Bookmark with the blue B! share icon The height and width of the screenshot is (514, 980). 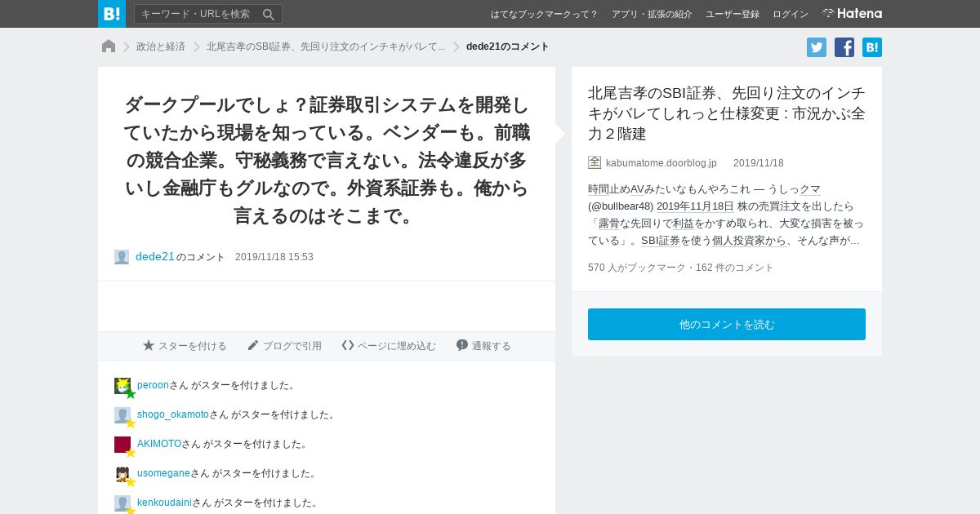coord(872,47)
